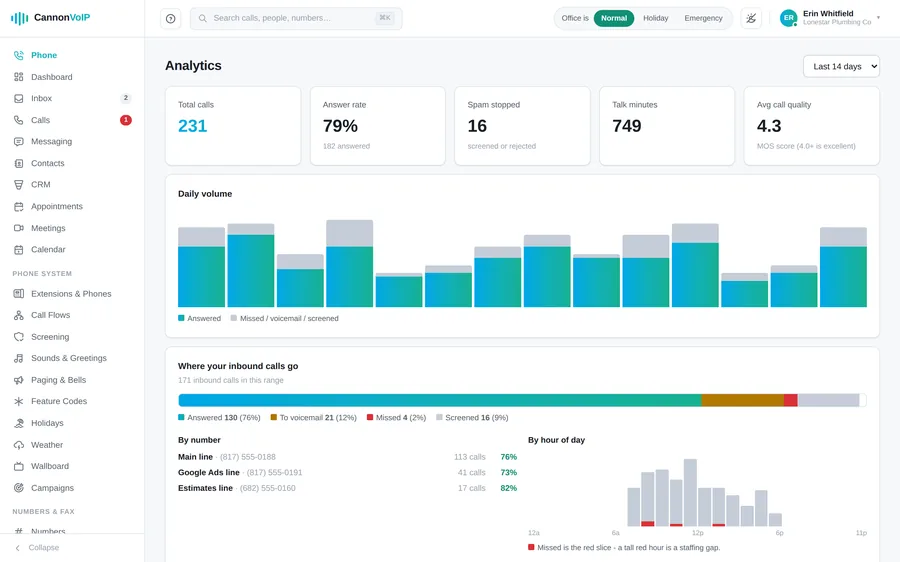
Task: Click Erin Whitfield's ER avatar
Action: (789, 18)
